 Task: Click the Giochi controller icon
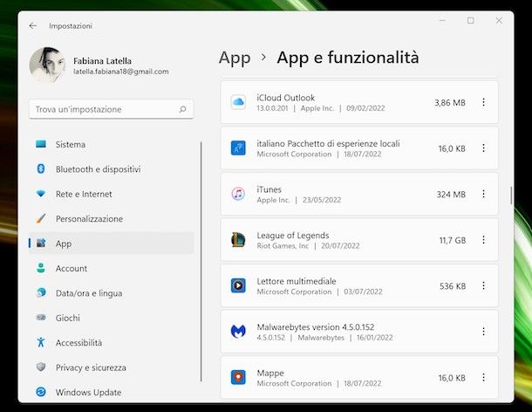(x=41, y=318)
